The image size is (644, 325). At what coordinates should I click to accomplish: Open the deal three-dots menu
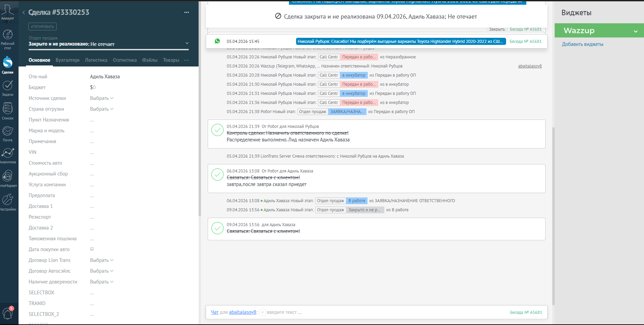186,12
